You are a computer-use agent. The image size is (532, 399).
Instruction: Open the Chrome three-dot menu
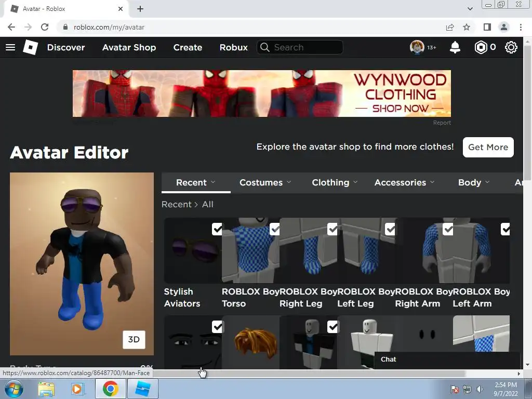click(x=521, y=27)
